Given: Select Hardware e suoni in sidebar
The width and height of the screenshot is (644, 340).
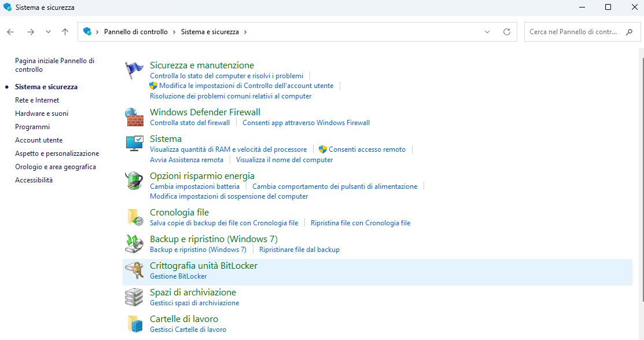Looking at the screenshot, I should pos(42,114).
